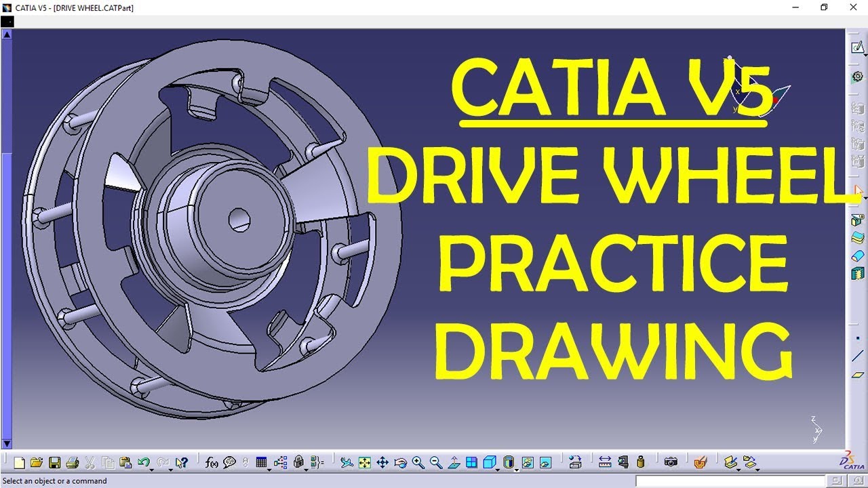
Task: Click the Hide/Show icon
Action: (528, 463)
